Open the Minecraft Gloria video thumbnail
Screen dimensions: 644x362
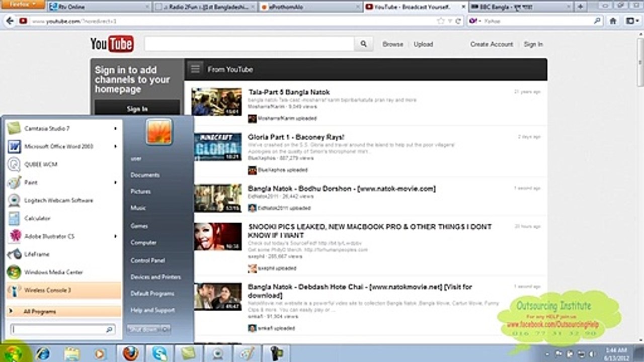pyautogui.click(x=218, y=147)
